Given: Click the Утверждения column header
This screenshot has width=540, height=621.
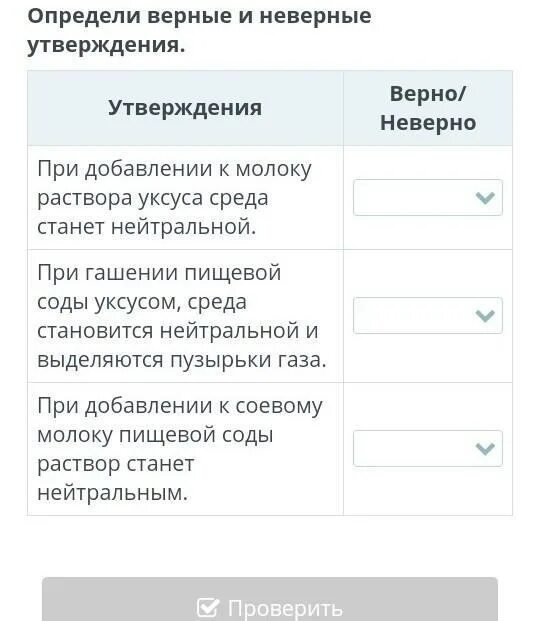Looking at the screenshot, I should 185,108.
